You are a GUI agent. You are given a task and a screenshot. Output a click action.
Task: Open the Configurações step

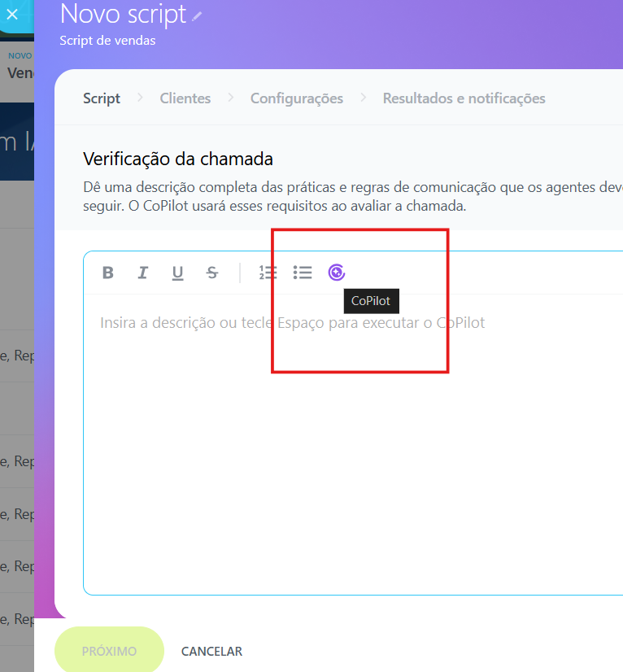[x=296, y=98]
